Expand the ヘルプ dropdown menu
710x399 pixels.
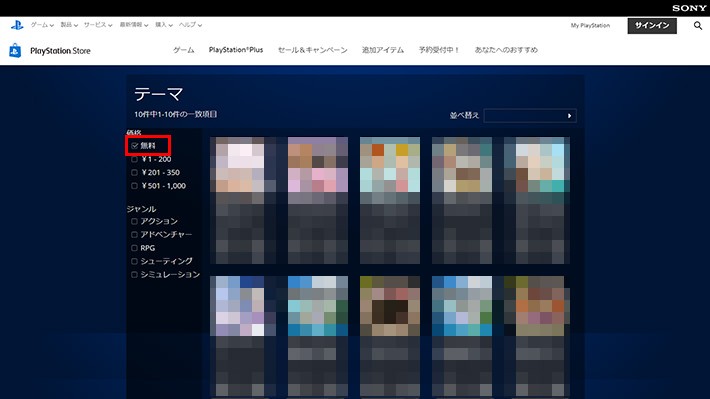190,25
